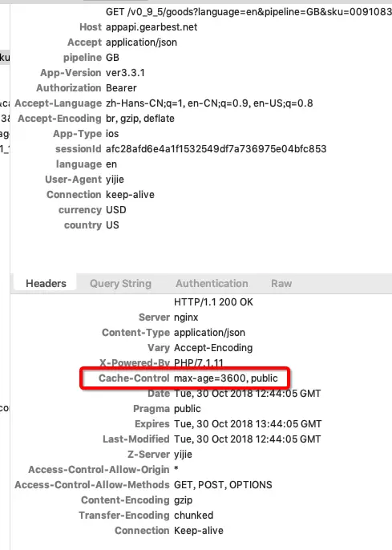Click the Access-Control-Allow-Methods header row
Screen dimensions: 392x550
click(143, 485)
